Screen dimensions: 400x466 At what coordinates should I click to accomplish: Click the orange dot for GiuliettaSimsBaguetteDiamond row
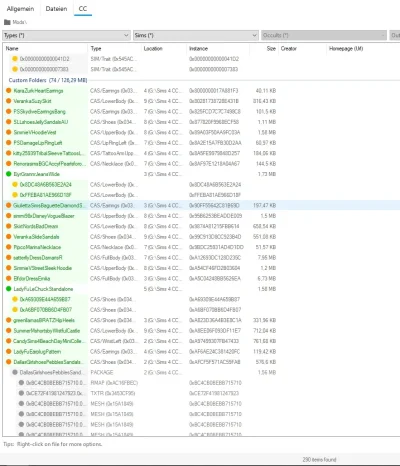pos(9,205)
